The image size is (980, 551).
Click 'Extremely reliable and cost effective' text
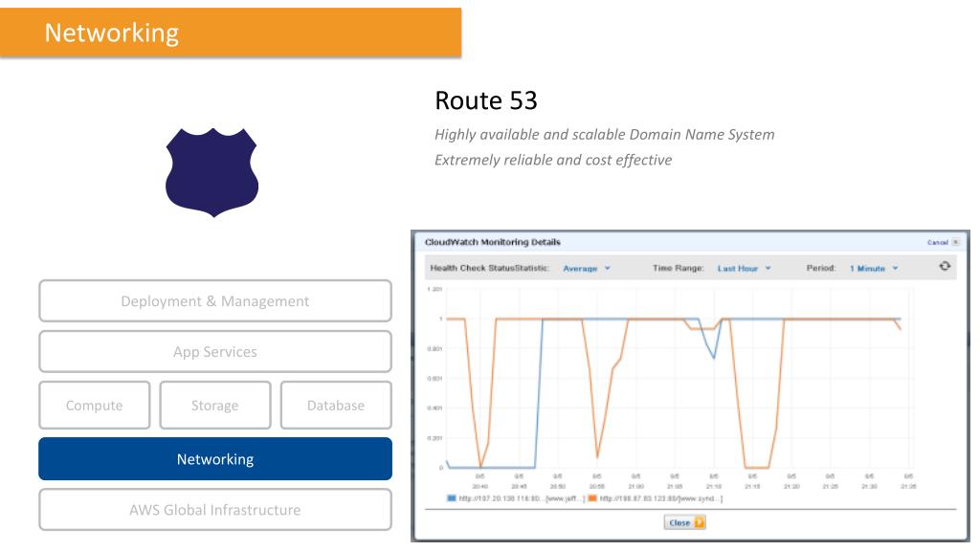[x=553, y=161]
